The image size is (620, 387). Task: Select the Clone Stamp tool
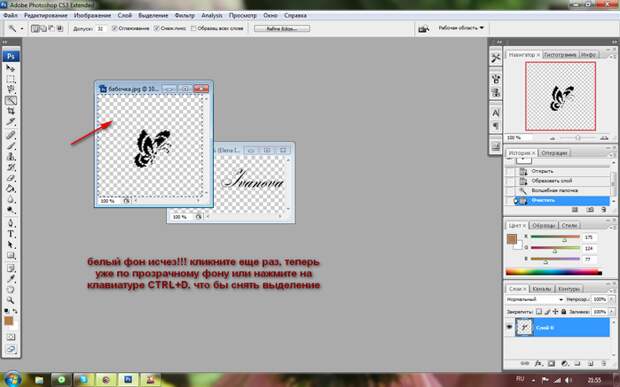pos(11,157)
